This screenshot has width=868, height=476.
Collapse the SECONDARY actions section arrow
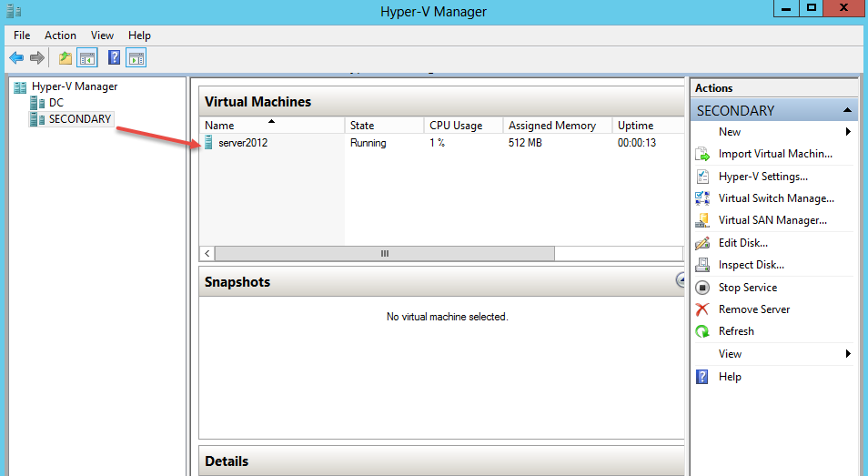[x=847, y=110]
